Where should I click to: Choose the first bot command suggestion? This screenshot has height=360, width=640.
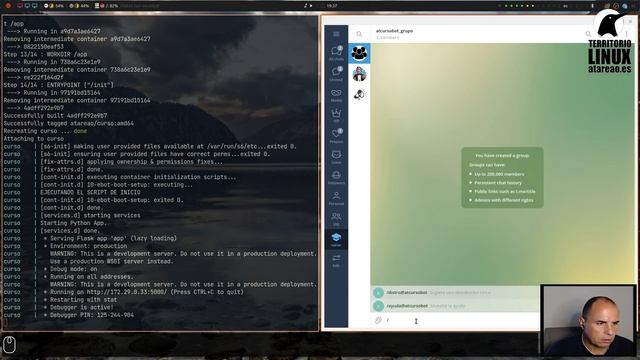pyautogui.click(x=455, y=293)
